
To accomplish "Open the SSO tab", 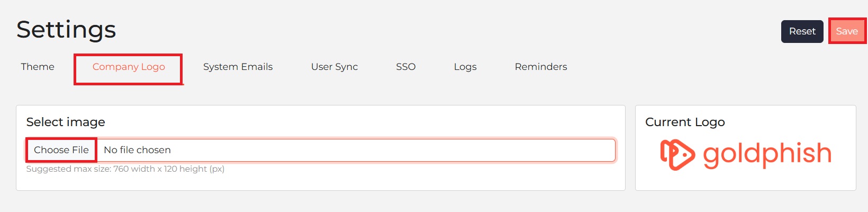I will pos(406,67).
